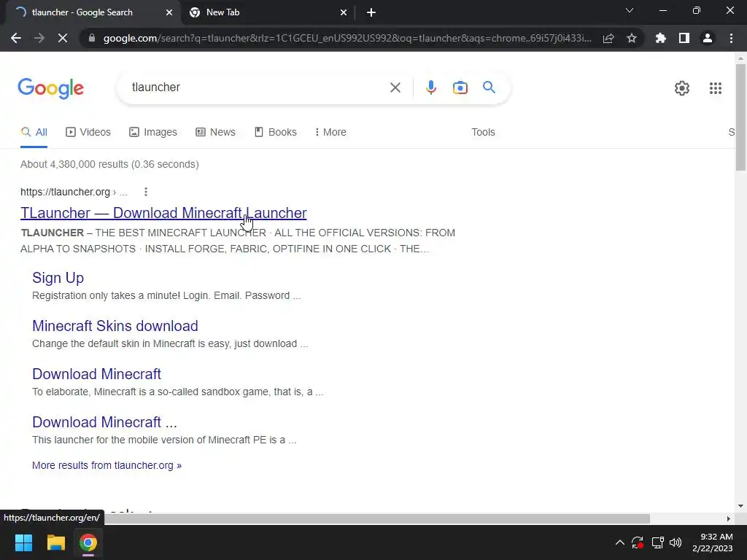The image size is (747, 560).
Task: Open network status tray icon
Action: point(658,542)
